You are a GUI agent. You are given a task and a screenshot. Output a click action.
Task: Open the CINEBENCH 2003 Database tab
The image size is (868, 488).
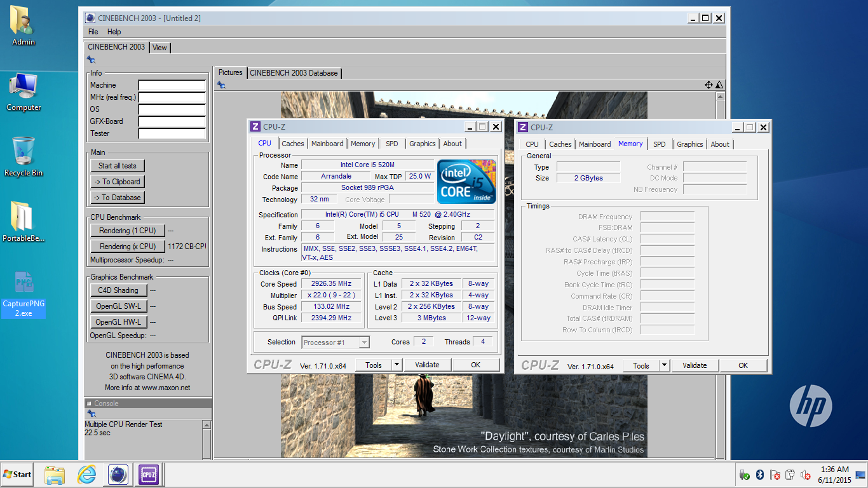[x=294, y=73]
